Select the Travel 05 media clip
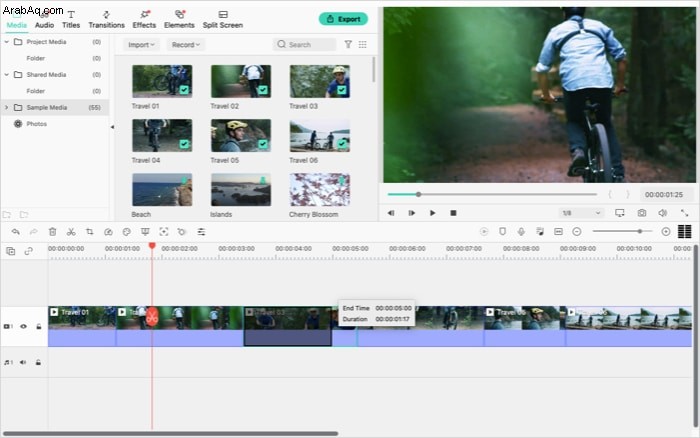 [x=241, y=135]
